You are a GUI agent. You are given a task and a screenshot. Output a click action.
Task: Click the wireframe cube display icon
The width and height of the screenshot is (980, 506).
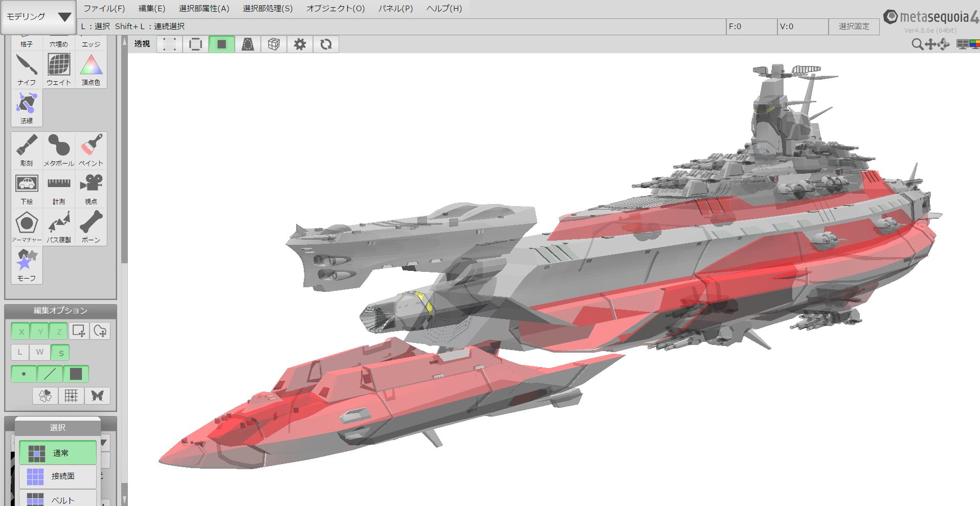274,44
